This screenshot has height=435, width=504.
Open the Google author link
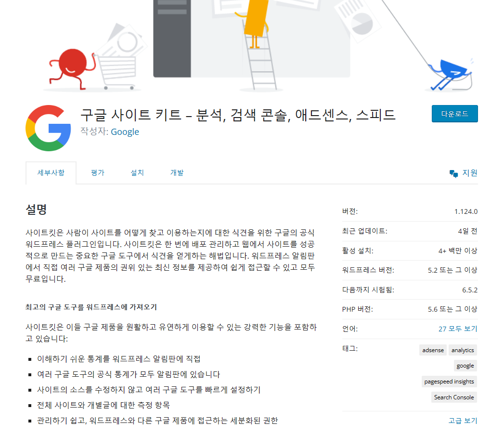(x=125, y=132)
